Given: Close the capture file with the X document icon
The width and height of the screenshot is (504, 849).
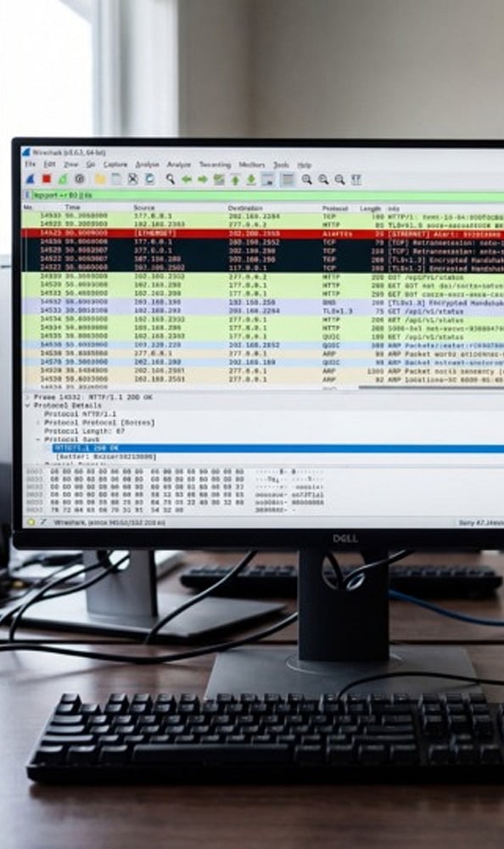Looking at the screenshot, I should tap(132, 179).
